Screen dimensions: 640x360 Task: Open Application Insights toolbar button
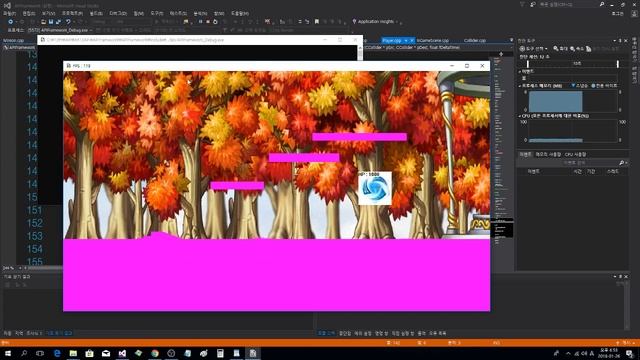pos(374,22)
